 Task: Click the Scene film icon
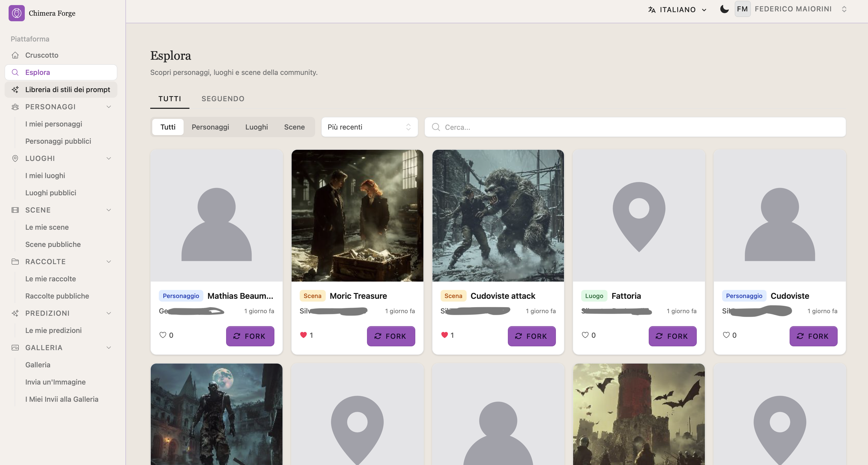click(x=15, y=209)
